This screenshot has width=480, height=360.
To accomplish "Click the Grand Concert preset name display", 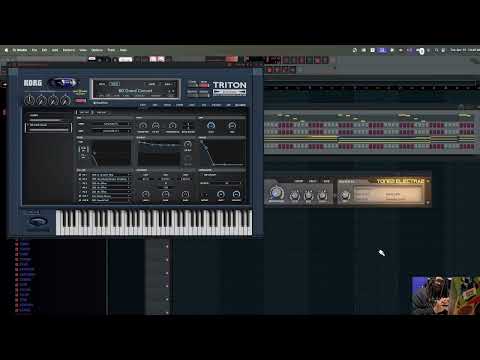I will tap(135, 91).
